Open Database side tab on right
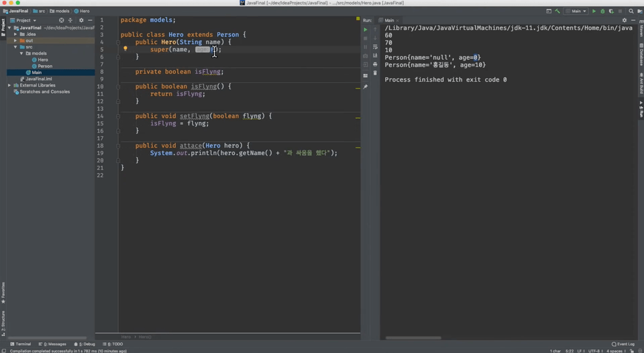Viewport: 644px width, 353px height. tap(641, 53)
